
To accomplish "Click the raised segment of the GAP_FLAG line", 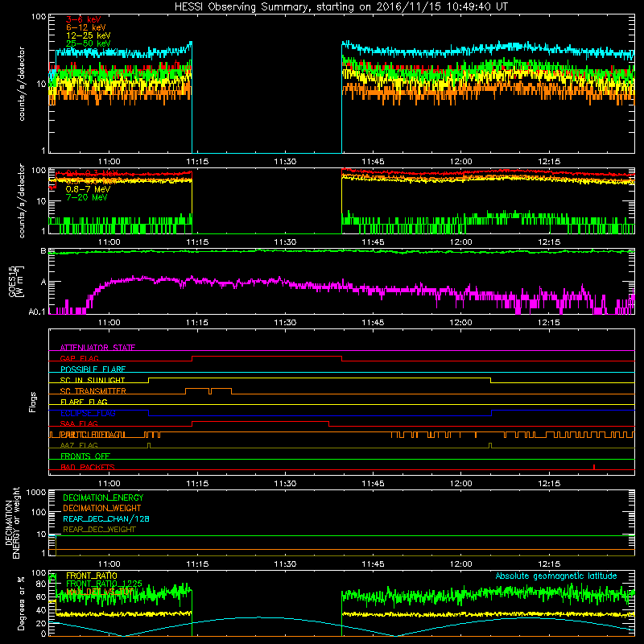I will 266,357.
